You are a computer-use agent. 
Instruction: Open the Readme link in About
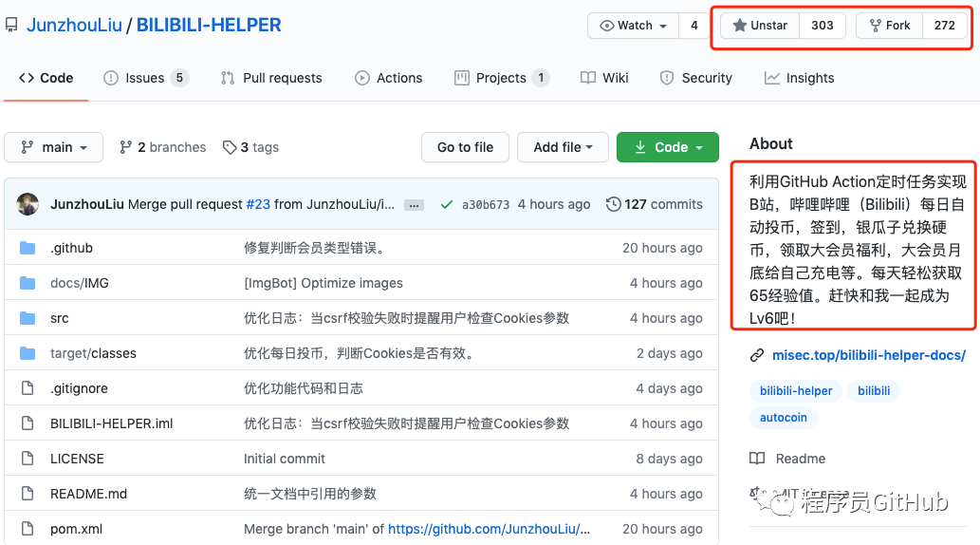(x=787, y=459)
